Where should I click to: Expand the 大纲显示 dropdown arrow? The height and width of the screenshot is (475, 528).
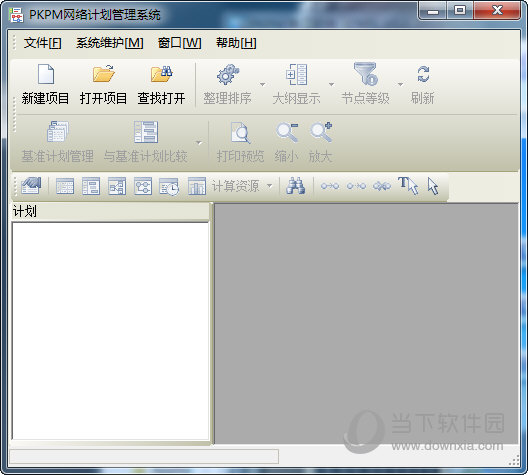331,84
